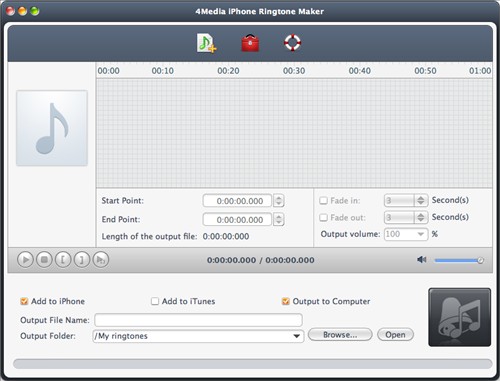The width and height of the screenshot is (500, 381).
Task: Set start point with left bracket button
Action: pos(63,259)
